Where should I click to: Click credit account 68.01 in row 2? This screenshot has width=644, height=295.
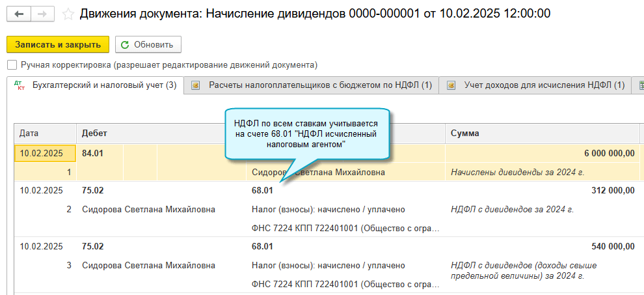click(262, 191)
